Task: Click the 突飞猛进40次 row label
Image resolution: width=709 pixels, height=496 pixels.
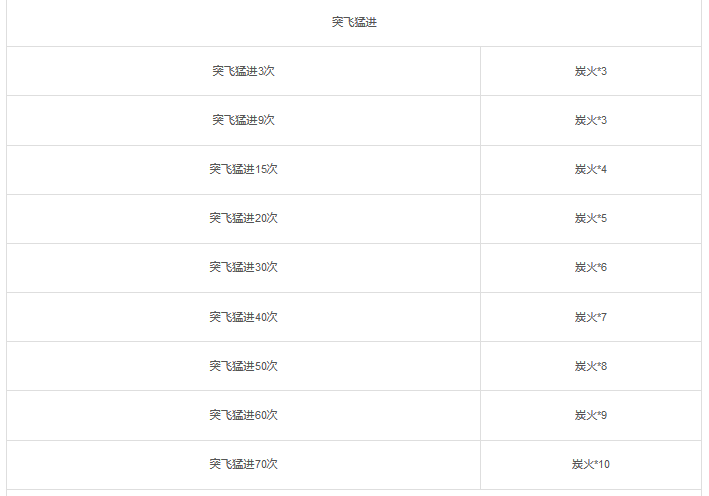Action: [243, 317]
